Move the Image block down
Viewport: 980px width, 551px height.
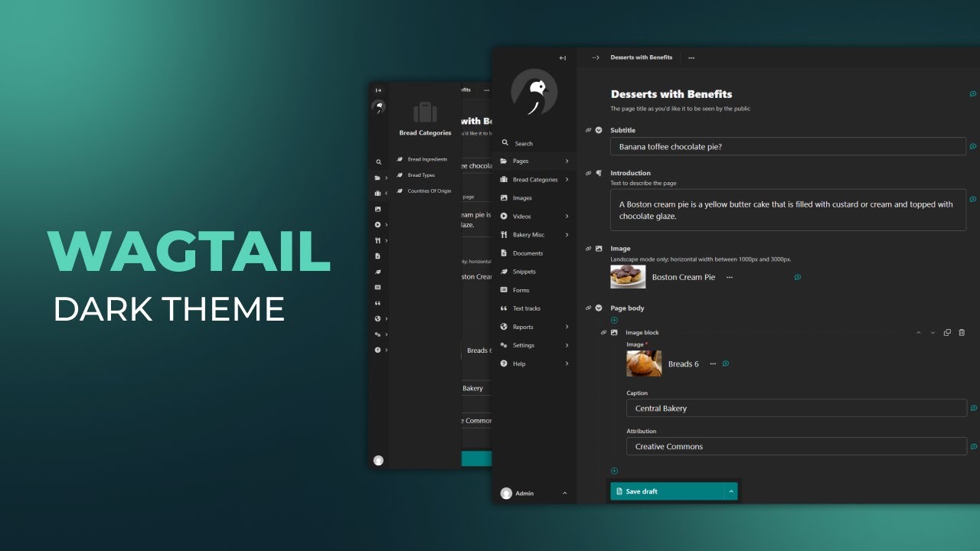[x=933, y=332]
